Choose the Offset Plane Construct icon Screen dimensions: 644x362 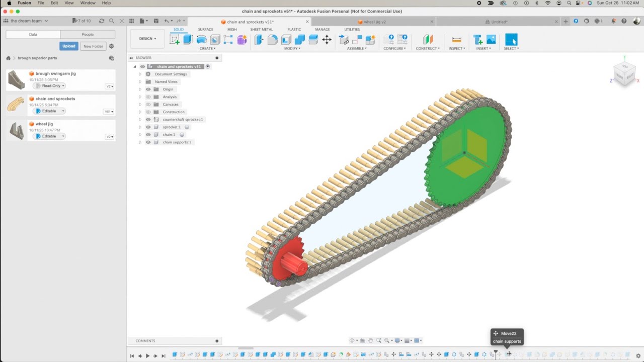click(428, 40)
